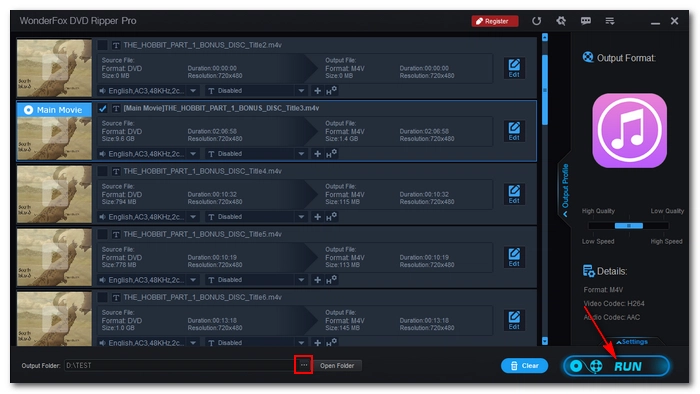This screenshot has height=394, width=700.
Task: Open the title bar menu lines icon
Action: tap(610, 21)
